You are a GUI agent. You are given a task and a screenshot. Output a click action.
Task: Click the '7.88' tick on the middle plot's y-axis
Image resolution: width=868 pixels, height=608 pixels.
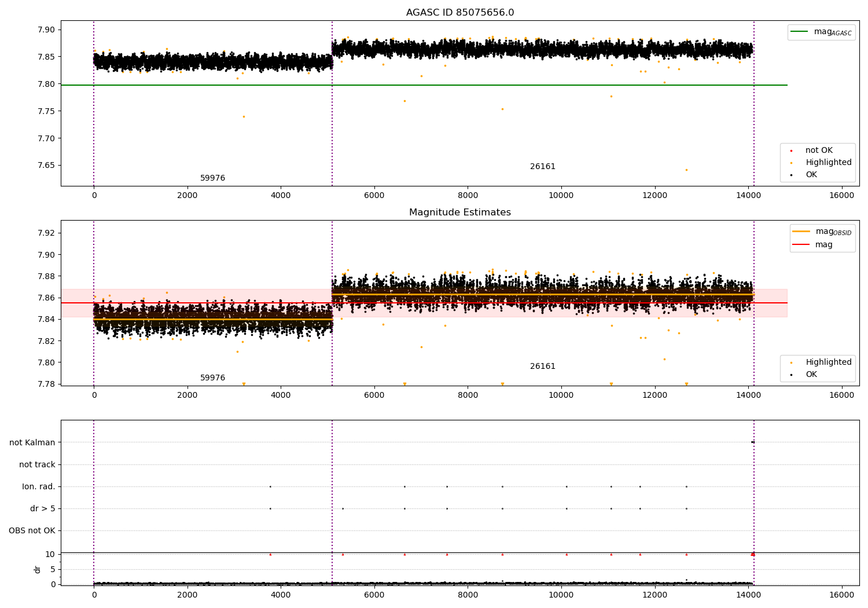click(x=47, y=276)
